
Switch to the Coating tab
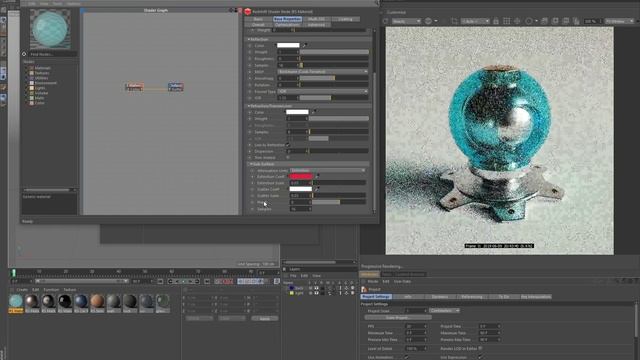[x=345, y=19]
